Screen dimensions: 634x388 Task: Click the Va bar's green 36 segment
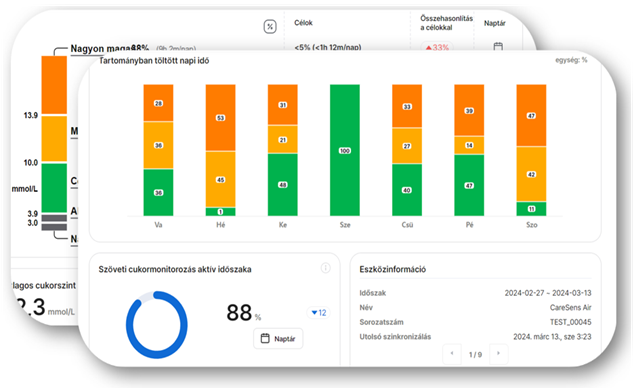[158, 192]
